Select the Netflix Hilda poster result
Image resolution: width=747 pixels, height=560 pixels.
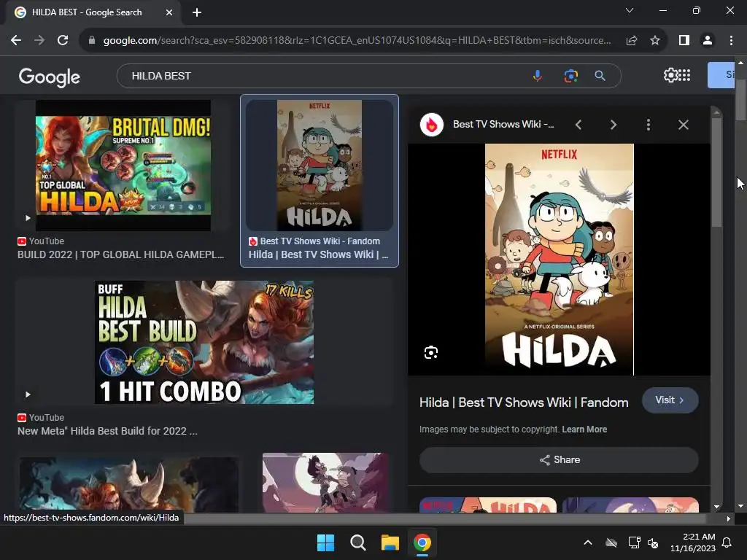tap(320, 166)
